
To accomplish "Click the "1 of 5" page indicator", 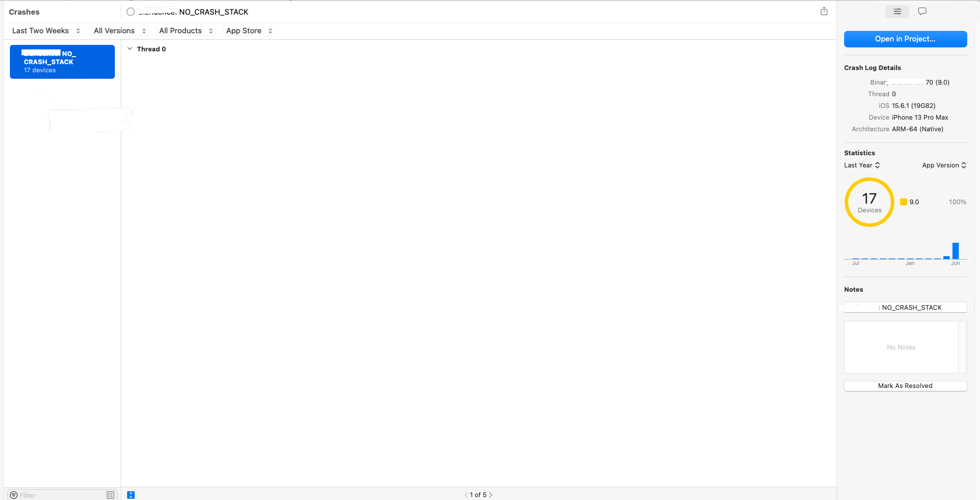I will pos(478,495).
